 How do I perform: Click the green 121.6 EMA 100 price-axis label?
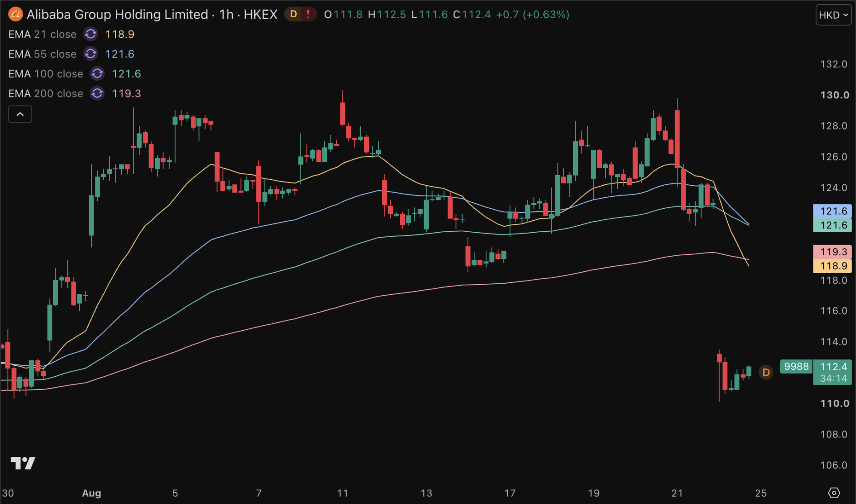(x=832, y=225)
